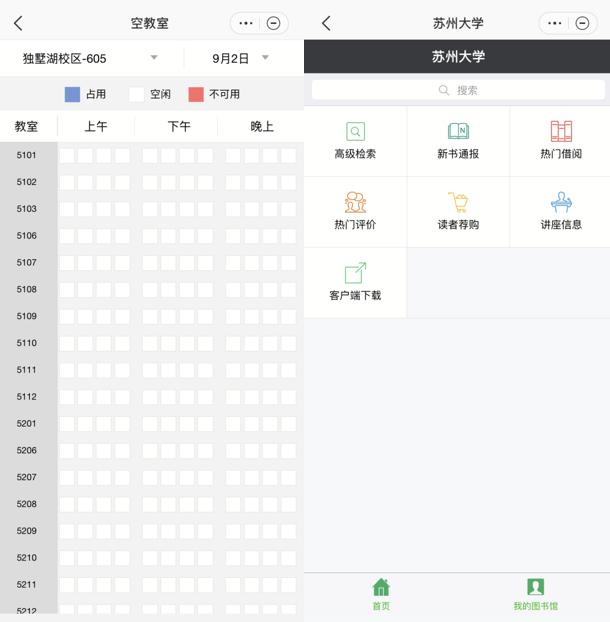Go back from 空教室 page
This screenshot has width=610, height=622.
tap(18, 23)
